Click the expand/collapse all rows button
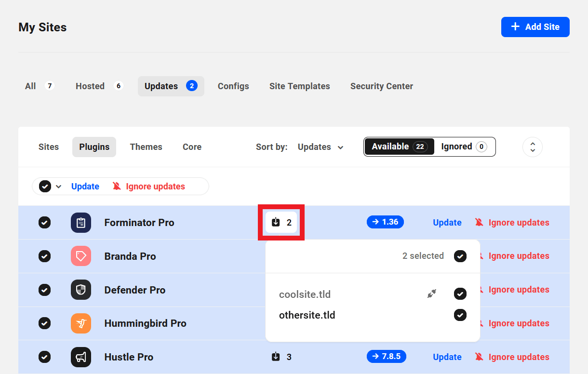Screen dimensions: 588x374 pyautogui.click(x=533, y=147)
